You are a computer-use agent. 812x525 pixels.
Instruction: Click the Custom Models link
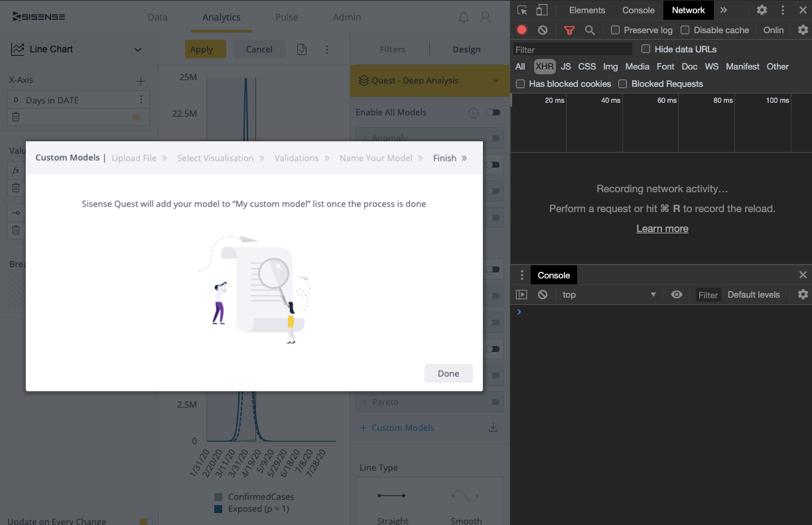[x=403, y=428]
